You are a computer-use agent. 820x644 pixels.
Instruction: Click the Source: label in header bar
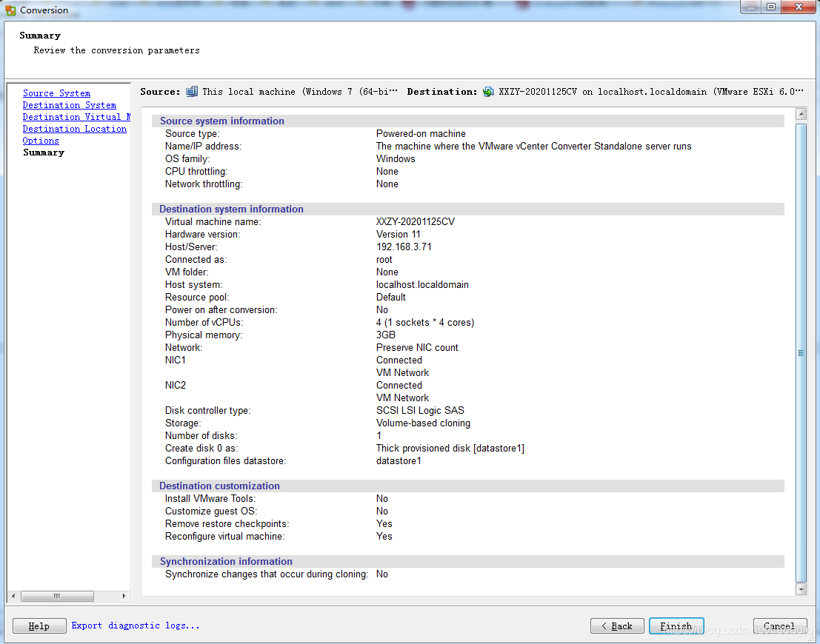pos(160,92)
